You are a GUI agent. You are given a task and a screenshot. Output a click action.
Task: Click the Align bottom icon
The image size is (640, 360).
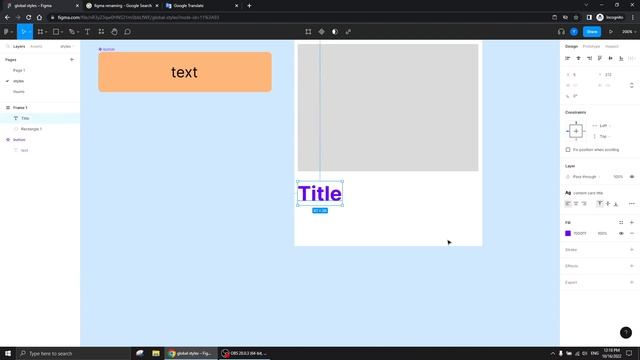coord(621,58)
